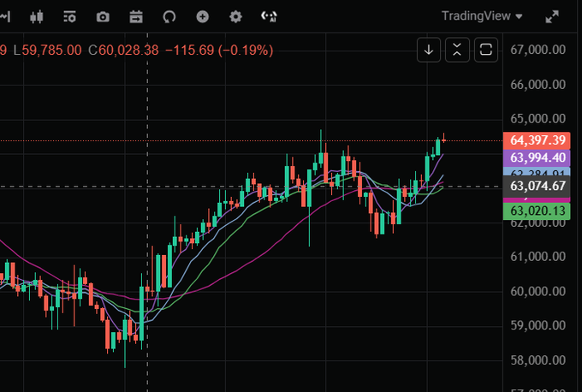The width and height of the screenshot is (582, 392).
Task: Click the low price L59,785.00 value
Action: (48, 50)
